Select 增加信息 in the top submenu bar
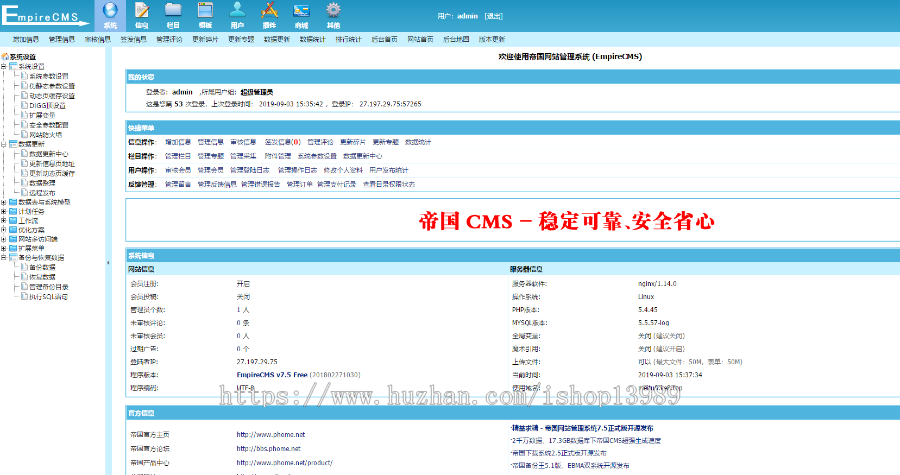 [x=26, y=40]
